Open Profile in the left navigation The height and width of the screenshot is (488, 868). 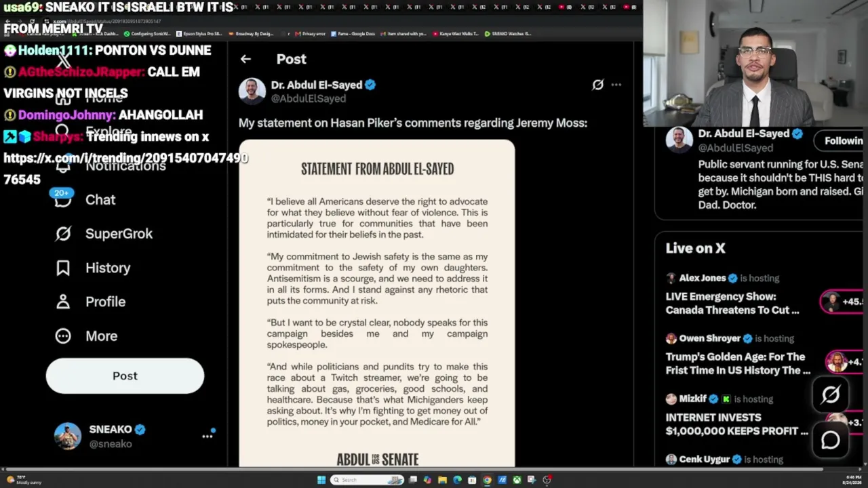click(x=105, y=302)
